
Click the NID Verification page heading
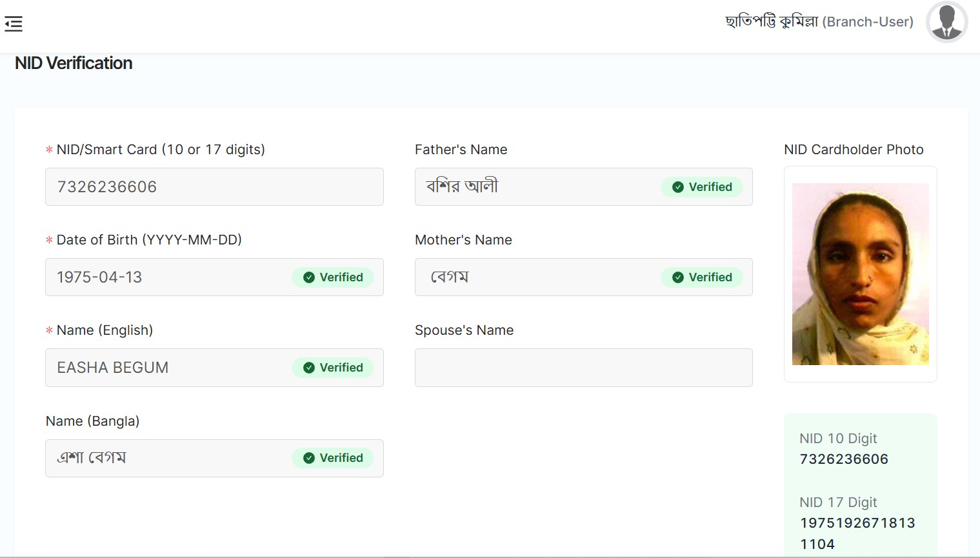[74, 63]
